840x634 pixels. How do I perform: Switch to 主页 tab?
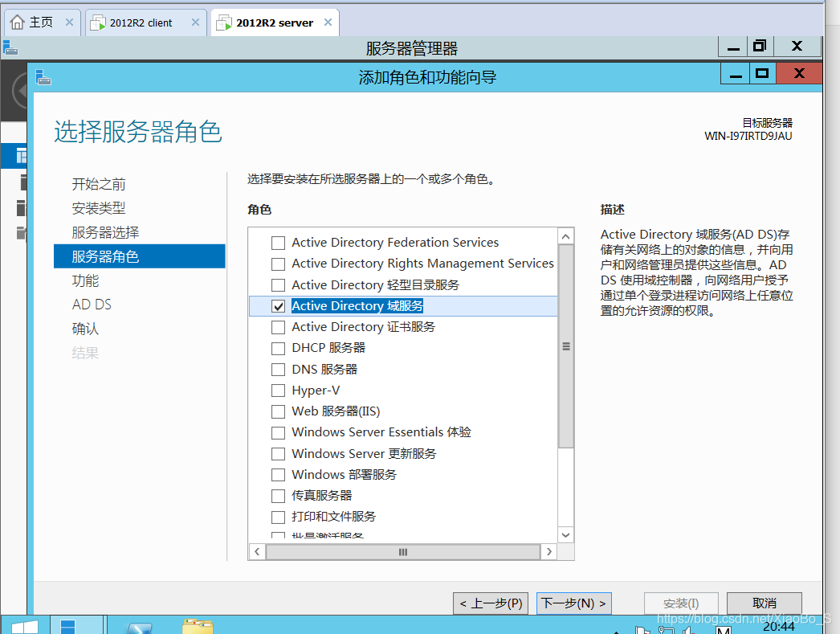point(41,22)
